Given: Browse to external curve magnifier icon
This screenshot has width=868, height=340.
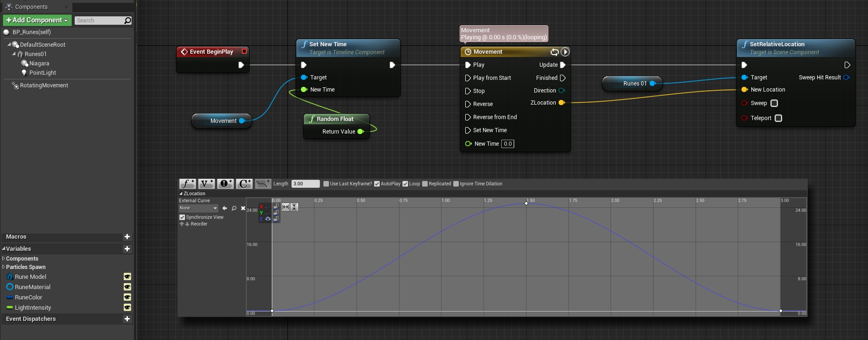Looking at the screenshot, I should tap(234, 208).
